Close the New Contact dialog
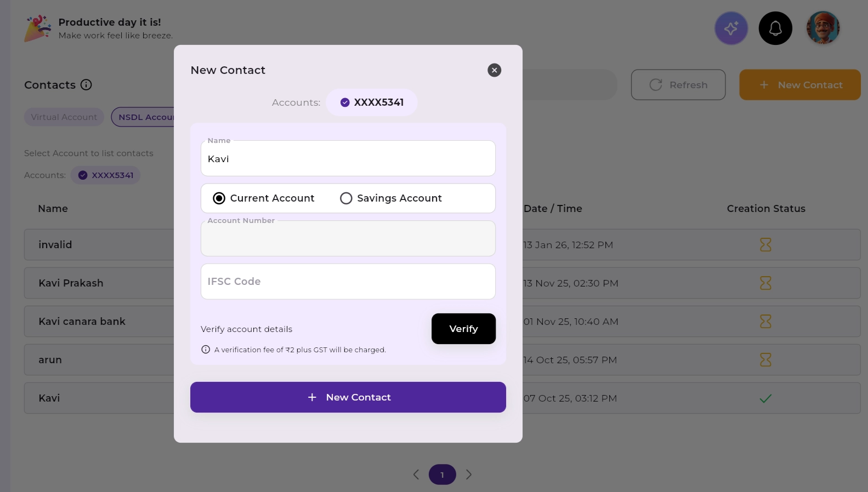 (x=494, y=70)
